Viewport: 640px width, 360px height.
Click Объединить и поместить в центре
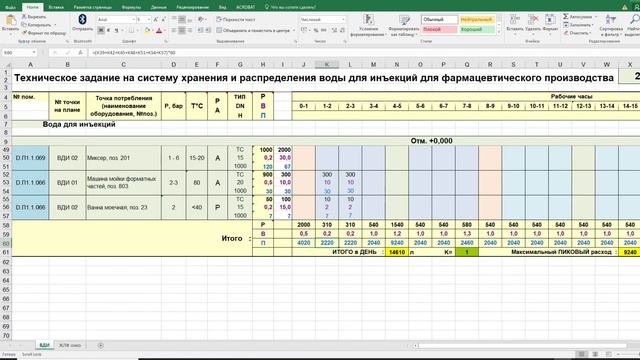pyautogui.click(x=253, y=30)
